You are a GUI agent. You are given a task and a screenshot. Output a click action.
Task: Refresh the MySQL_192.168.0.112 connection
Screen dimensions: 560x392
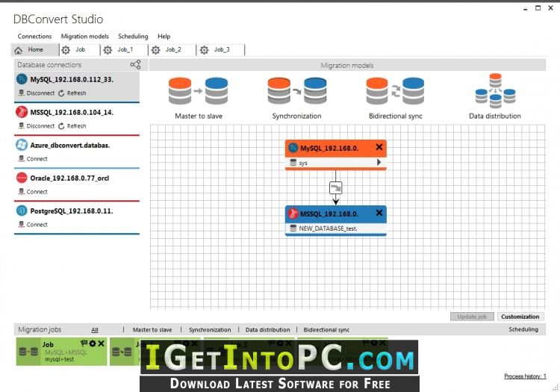[x=72, y=93]
